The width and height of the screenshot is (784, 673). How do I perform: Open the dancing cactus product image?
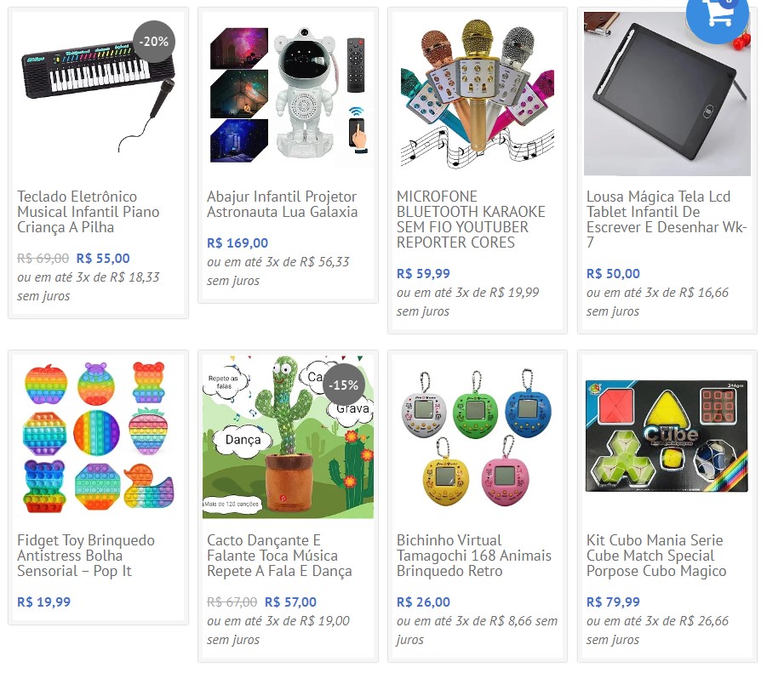288,437
